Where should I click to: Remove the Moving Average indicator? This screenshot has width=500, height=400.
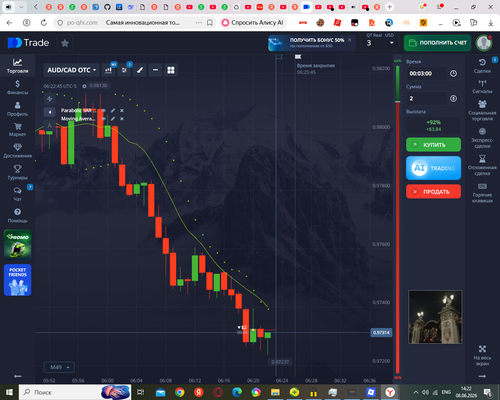click(x=122, y=119)
